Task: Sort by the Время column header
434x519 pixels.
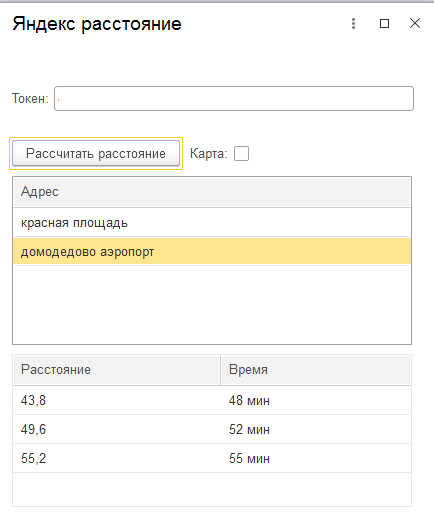Action: tap(316, 370)
